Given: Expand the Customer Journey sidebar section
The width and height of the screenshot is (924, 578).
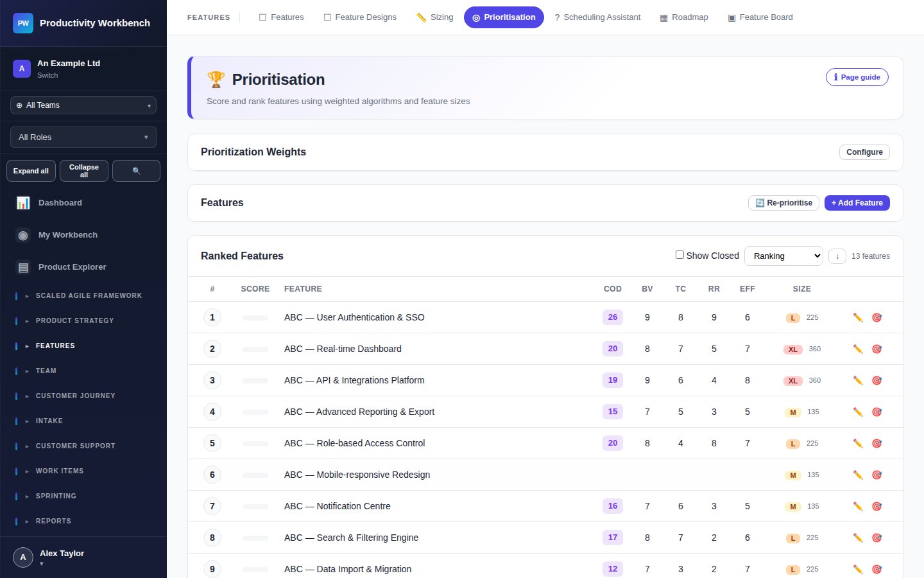Looking at the screenshot, I should click(83, 396).
